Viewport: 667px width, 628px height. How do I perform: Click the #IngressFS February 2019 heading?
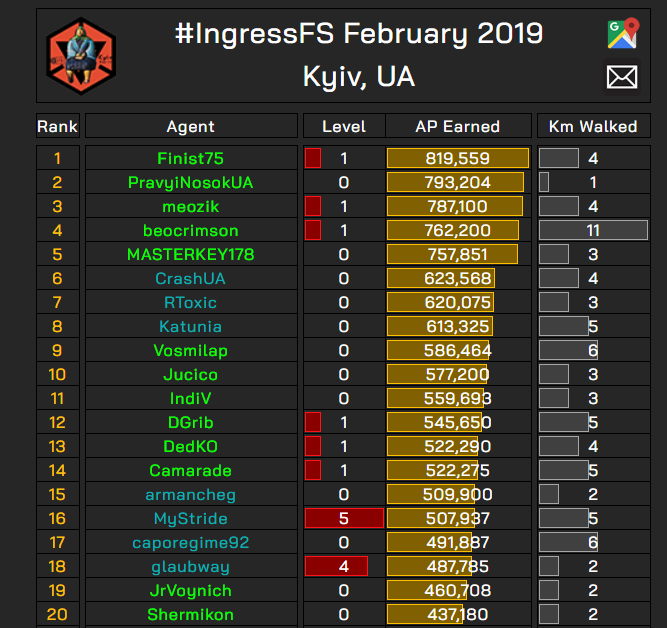point(358,34)
